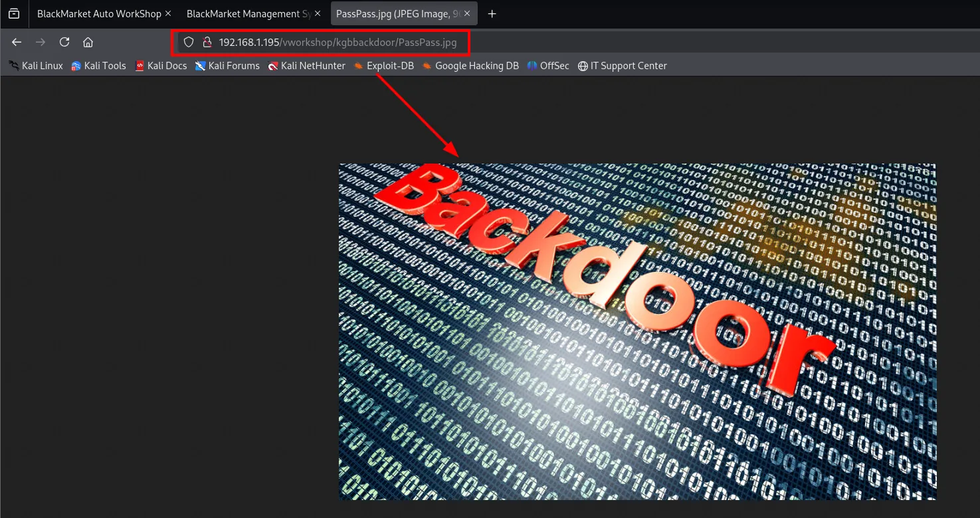Close the BlackMarket Auto WorkShop tab
The image size is (980, 518).
[167, 13]
